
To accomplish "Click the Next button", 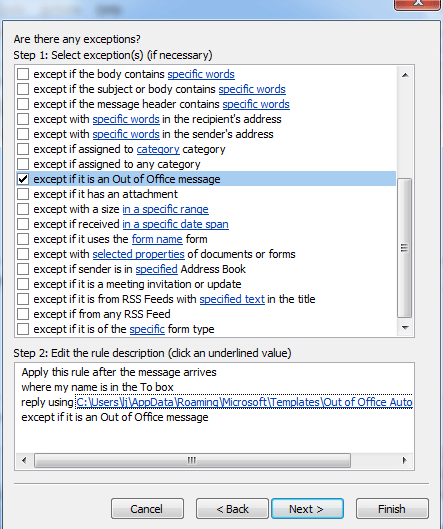I will click(x=307, y=509).
